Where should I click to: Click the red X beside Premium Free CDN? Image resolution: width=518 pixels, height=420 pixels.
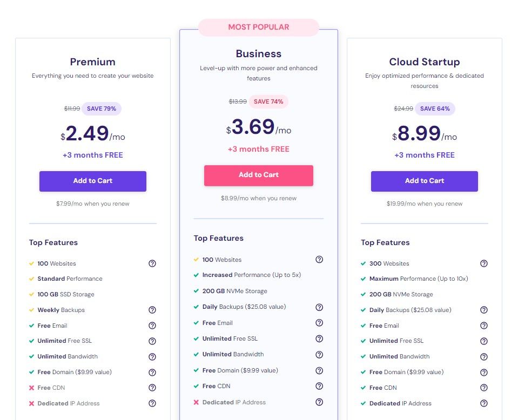click(x=31, y=388)
